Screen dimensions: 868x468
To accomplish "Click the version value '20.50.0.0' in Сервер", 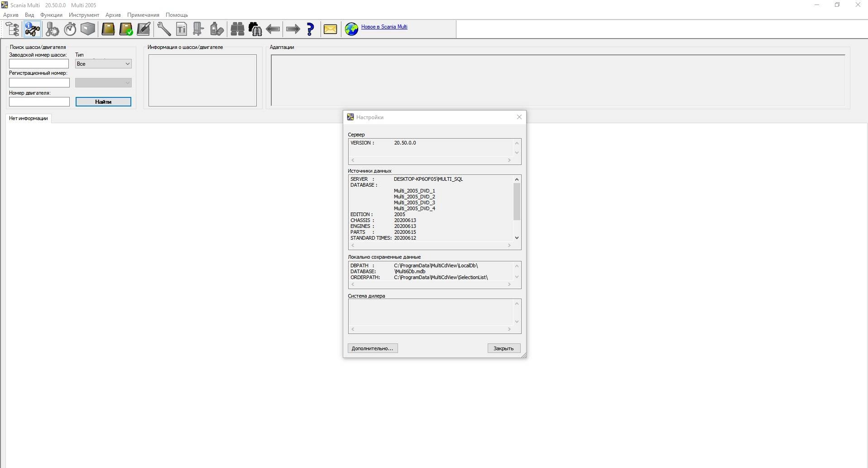I will [405, 143].
